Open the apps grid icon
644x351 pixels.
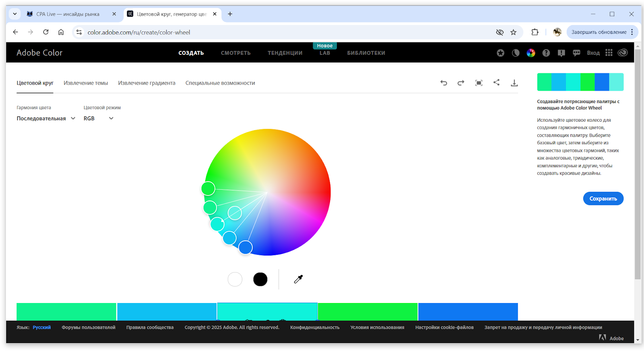(609, 53)
